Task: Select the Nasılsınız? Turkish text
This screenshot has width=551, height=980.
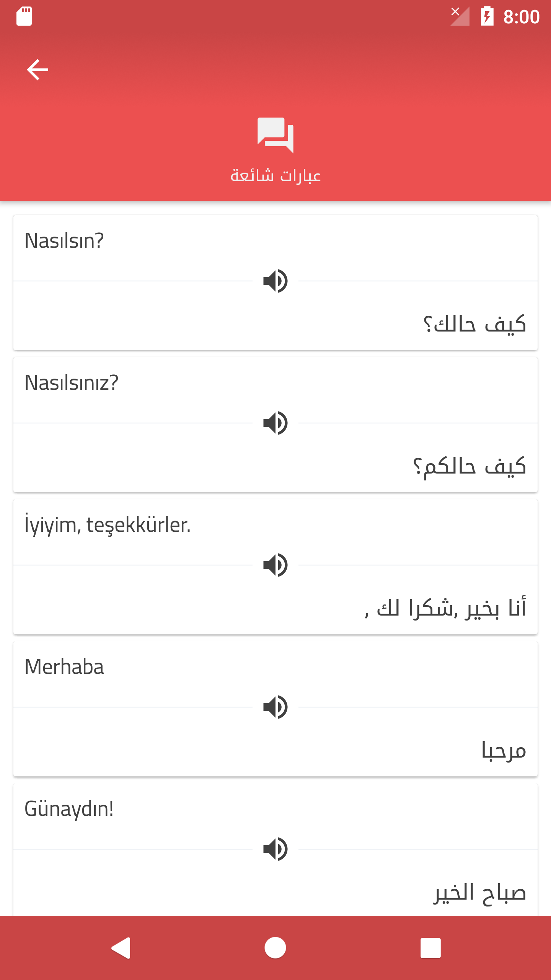Action: [x=72, y=383]
